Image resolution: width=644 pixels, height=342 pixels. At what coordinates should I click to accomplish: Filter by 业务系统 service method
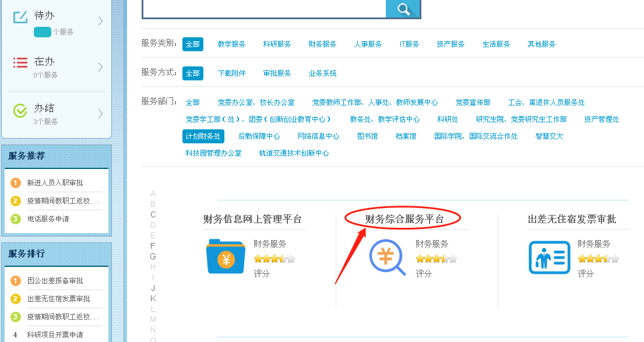(322, 73)
